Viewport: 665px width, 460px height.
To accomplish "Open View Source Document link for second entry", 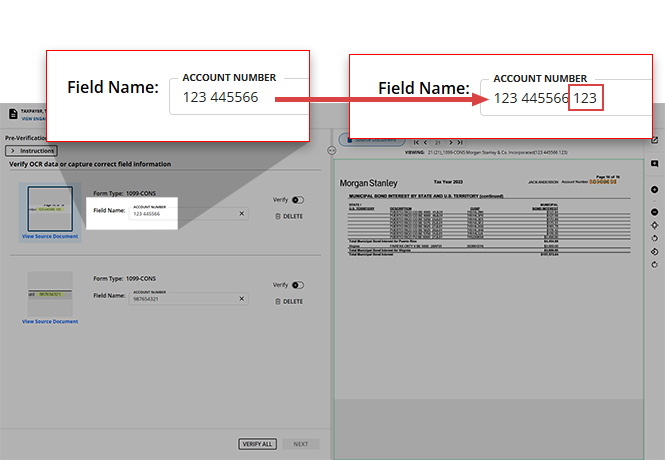I will click(x=49, y=321).
